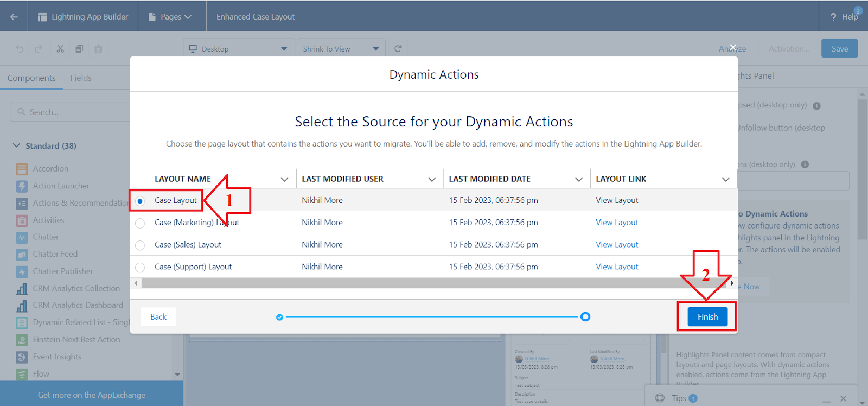Image resolution: width=868 pixels, height=406 pixels.
Task: Open the Tips lifebuoy icon
Action: coord(660,398)
